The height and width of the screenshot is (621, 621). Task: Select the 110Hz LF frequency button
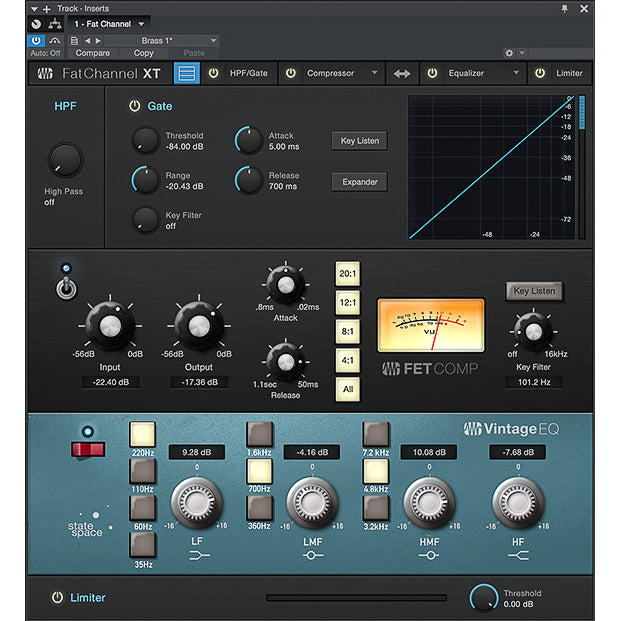pyautogui.click(x=143, y=471)
